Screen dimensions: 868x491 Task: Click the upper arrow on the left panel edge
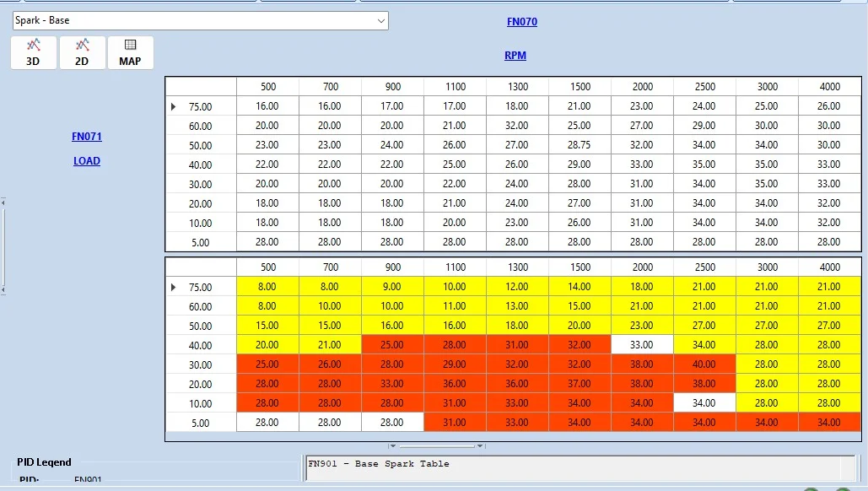(x=3, y=203)
